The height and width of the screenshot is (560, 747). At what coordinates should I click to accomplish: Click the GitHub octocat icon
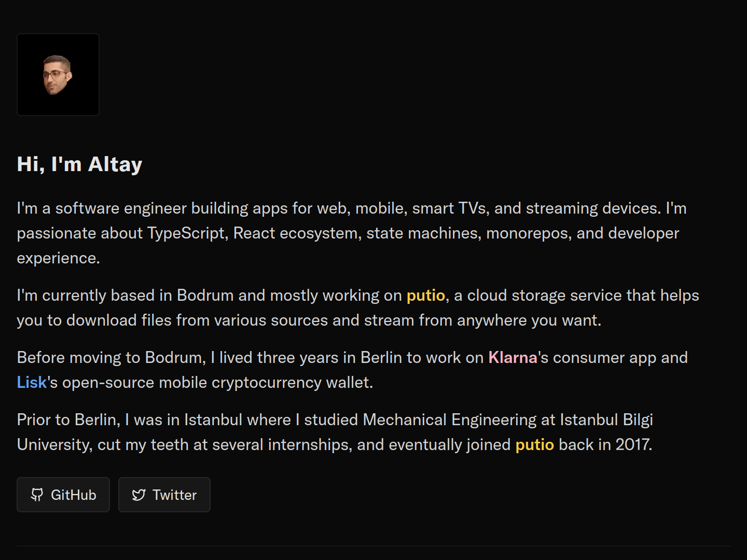pos(37,495)
